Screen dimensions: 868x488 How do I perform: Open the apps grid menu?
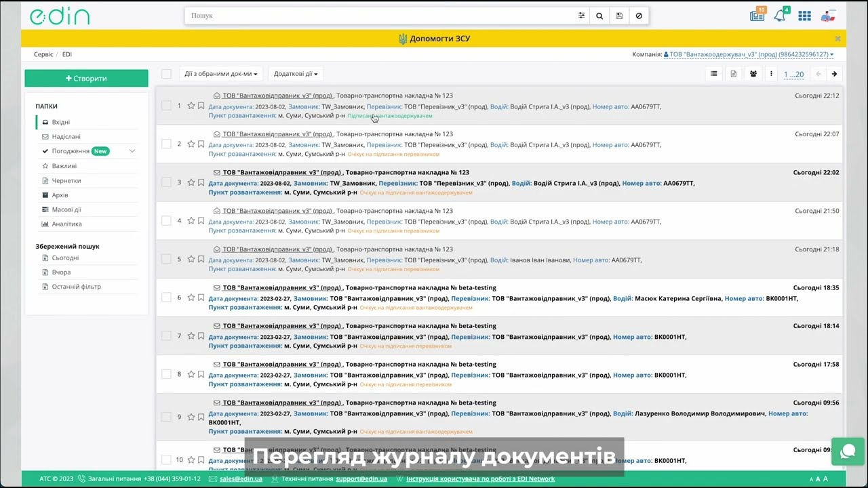click(x=804, y=16)
